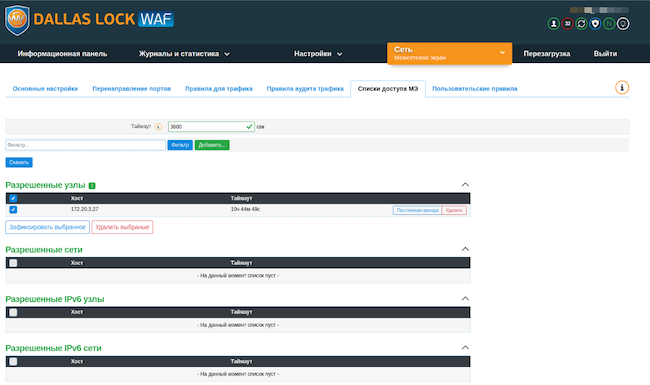Toggle select-all checkbox in Разрешенные IPv6 сети header
The image size is (650, 385).
pos(13,361)
